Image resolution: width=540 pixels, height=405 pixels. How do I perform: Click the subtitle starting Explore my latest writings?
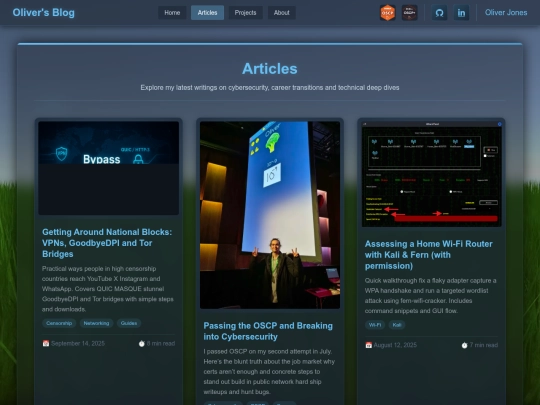(270, 87)
